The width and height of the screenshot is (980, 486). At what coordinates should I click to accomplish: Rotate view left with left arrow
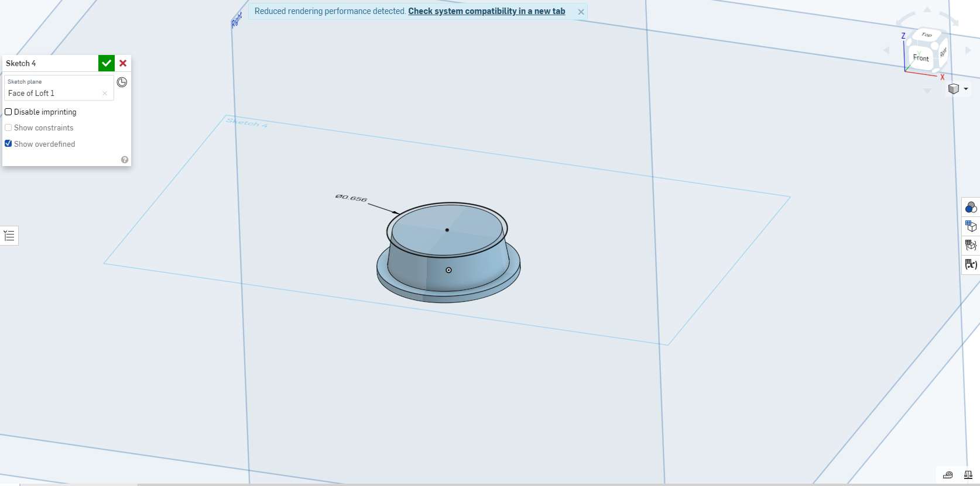pyautogui.click(x=886, y=50)
